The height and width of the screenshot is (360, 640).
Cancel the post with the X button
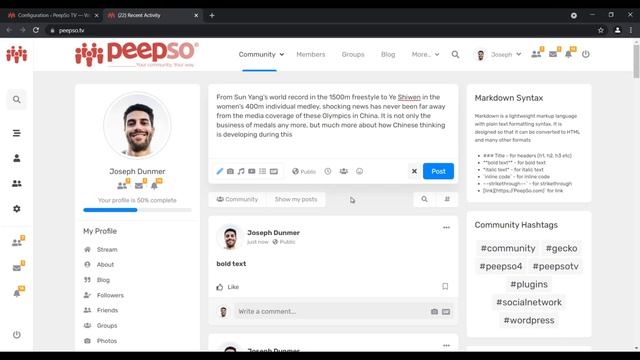pyautogui.click(x=414, y=171)
